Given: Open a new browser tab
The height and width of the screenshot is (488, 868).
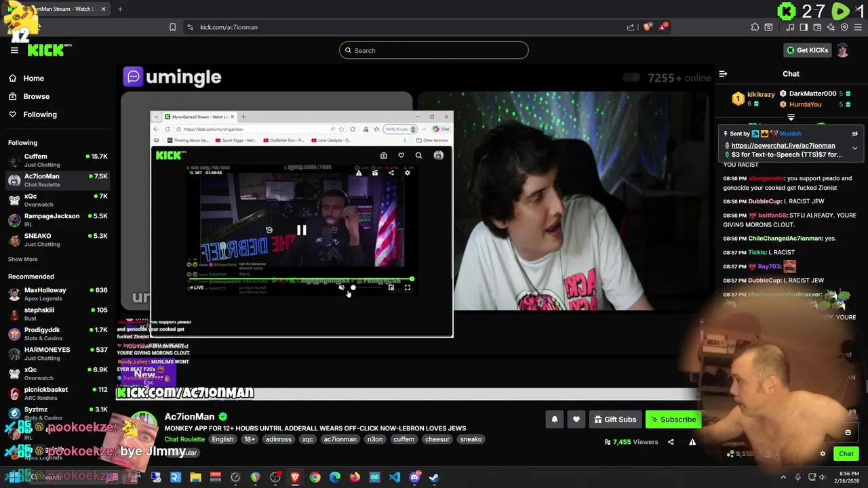Looking at the screenshot, I should [120, 9].
